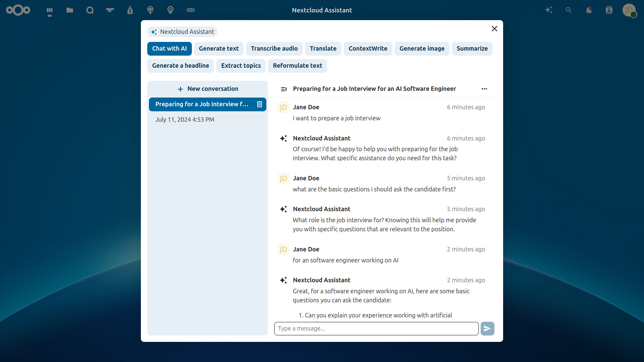The image size is (644, 362).
Task: Select Extract topics task
Action: [x=241, y=66]
